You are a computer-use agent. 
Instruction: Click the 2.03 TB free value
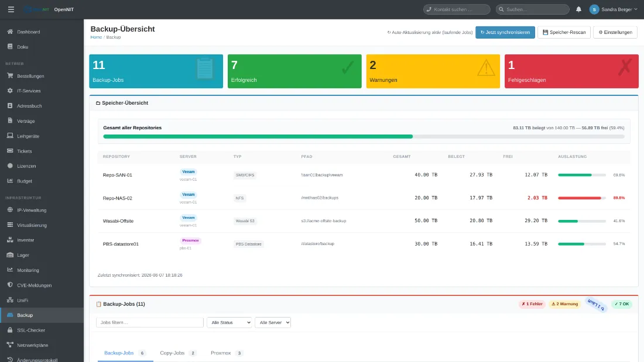pos(537,198)
